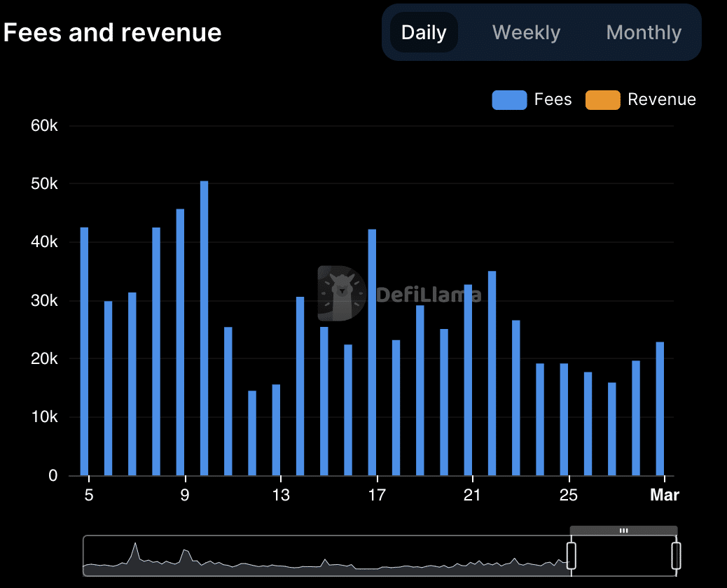This screenshot has width=727, height=588.
Task: Click the DefiLlama llama logo watermark
Action: 341,293
